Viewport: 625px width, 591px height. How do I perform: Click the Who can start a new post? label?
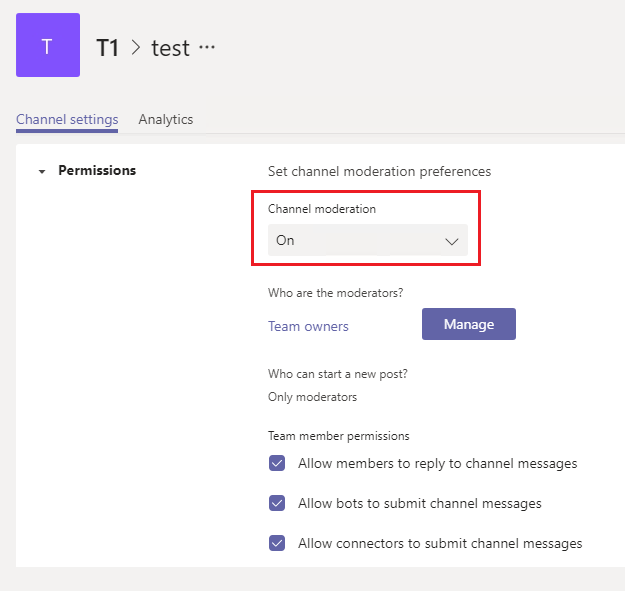[x=338, y=374]
